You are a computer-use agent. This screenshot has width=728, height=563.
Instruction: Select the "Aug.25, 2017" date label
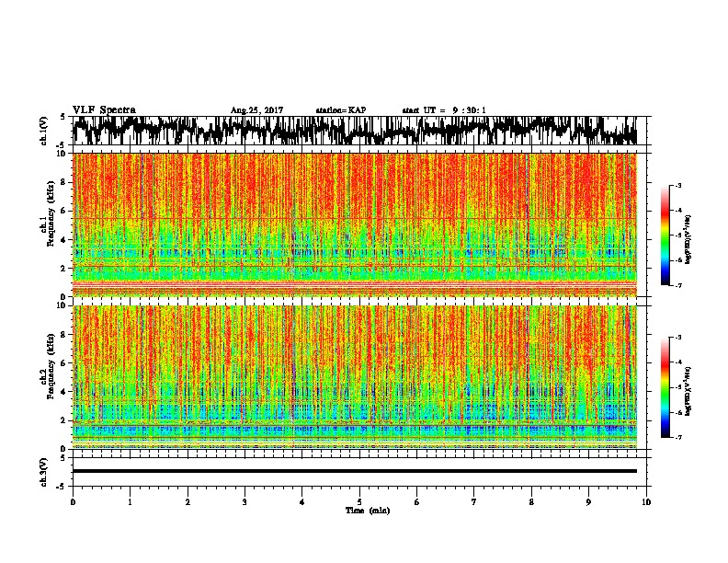coord(256,110)
